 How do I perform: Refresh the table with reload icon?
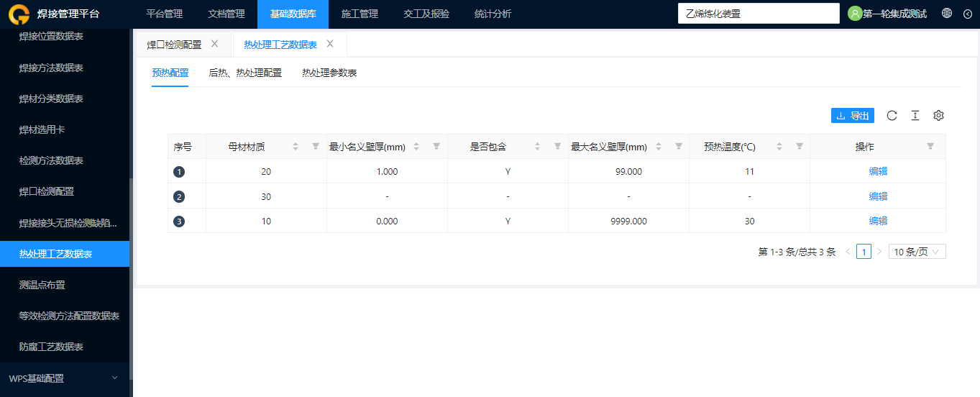point(892,116)
